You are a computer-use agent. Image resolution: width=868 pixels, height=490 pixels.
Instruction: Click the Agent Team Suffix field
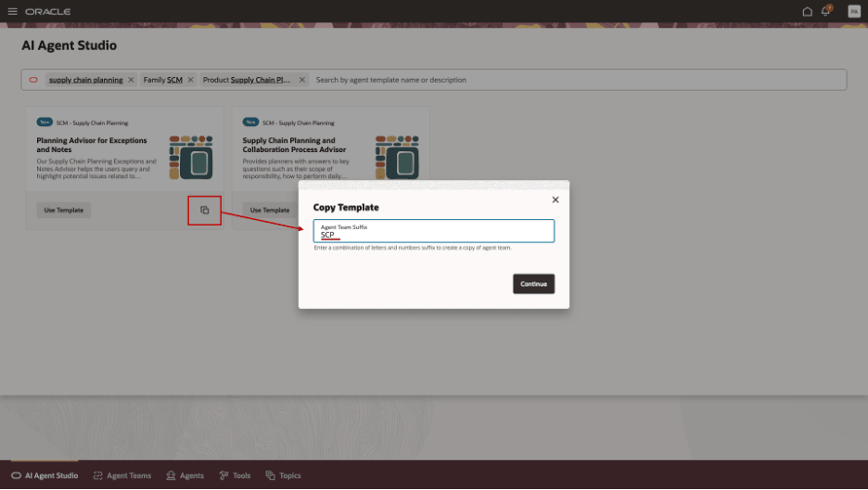point(433,231)
